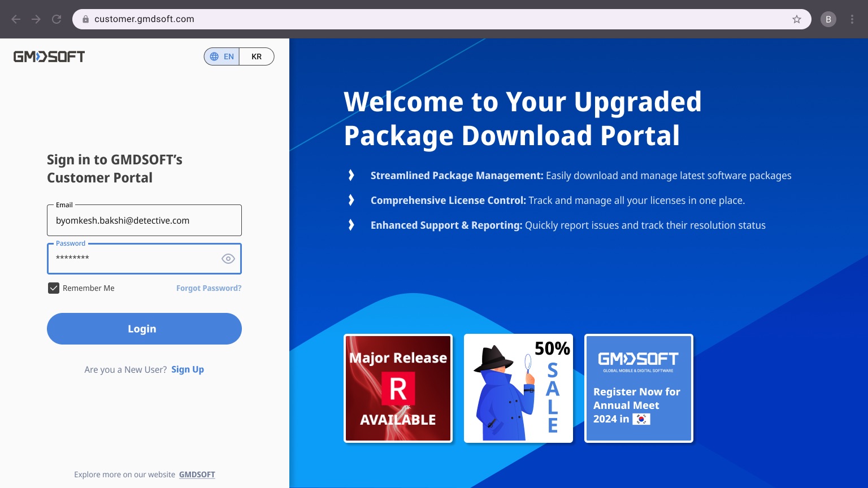
Task: Open the Major Release Available banner
Action: (x=398, y=388)
